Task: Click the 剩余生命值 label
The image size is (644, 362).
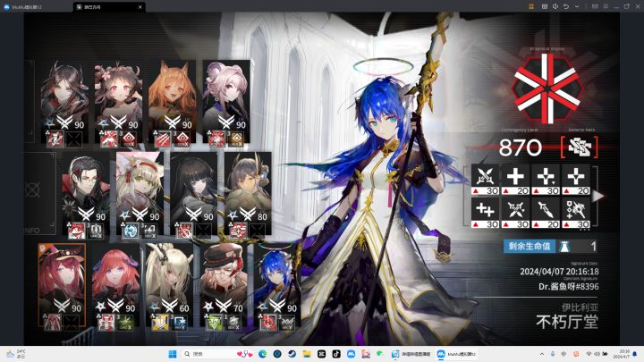Action: pyautogui.click(x=530, y=247)
